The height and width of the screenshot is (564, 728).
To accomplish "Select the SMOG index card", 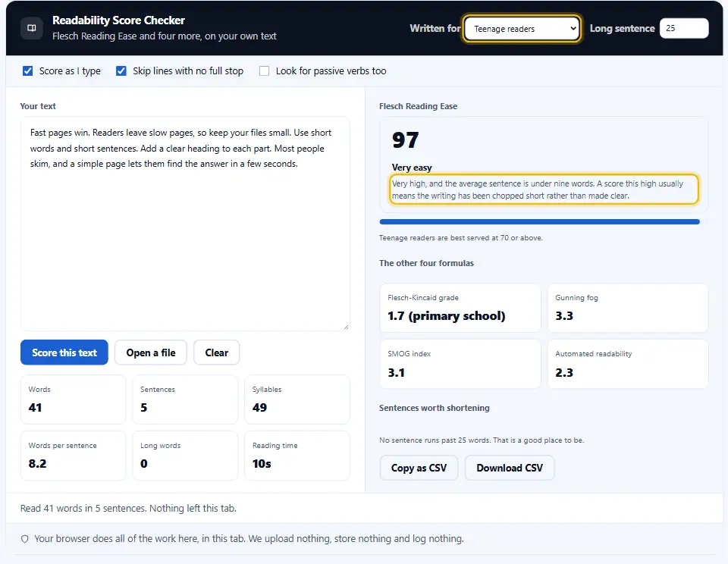I will coord(460,365).
